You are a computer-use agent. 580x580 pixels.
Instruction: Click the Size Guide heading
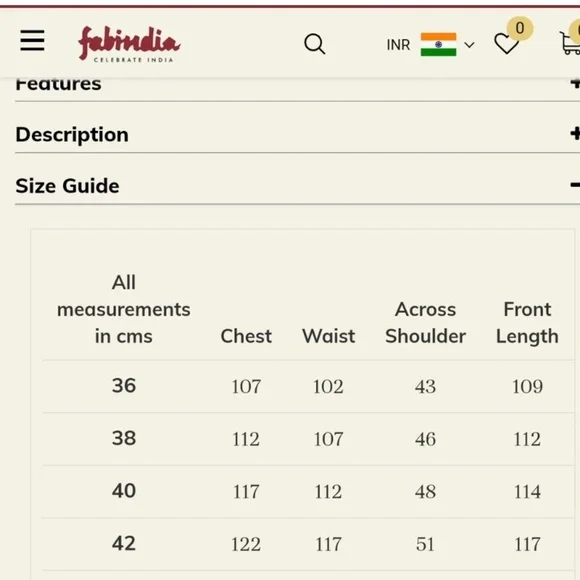(67, 186)
